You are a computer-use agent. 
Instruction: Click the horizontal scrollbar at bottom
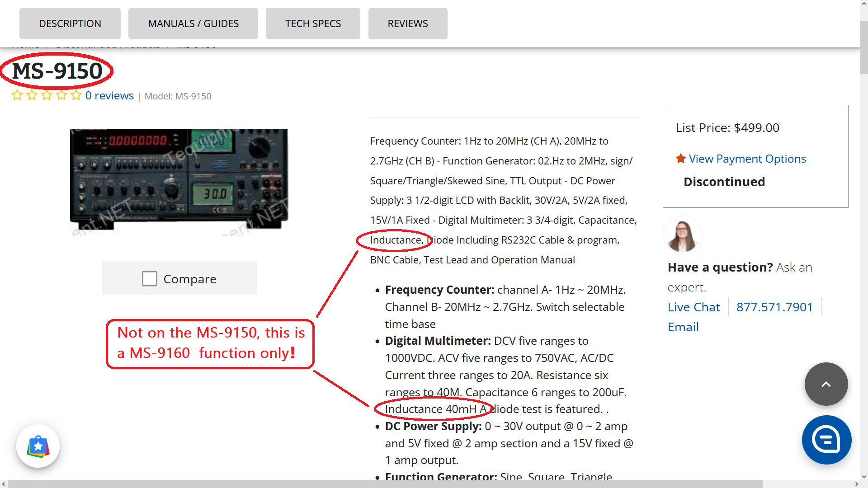coord(384,484)
